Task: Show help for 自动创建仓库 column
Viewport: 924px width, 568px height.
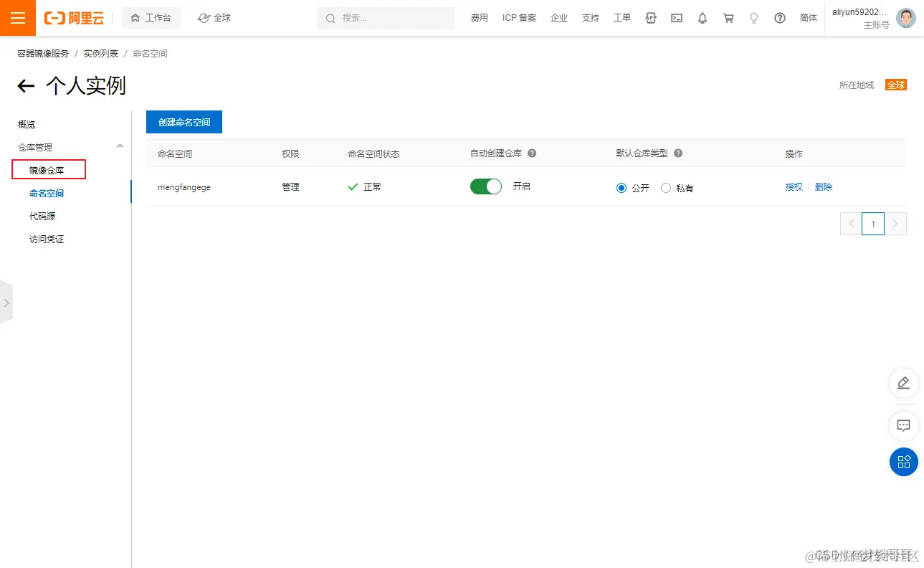Action: 532,153
